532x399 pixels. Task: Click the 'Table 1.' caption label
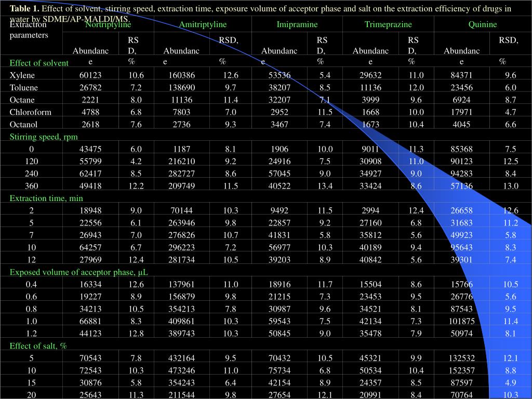point(24,8)
